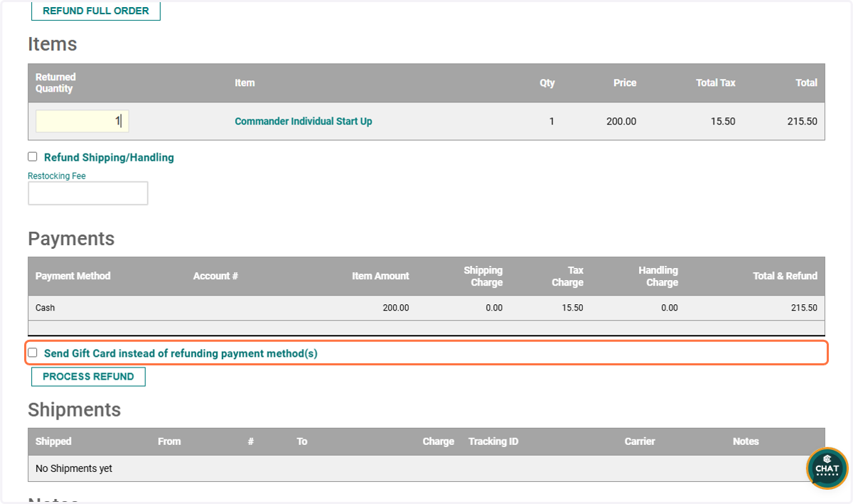Click the Item Amount column header
The image size is (853, 504).
coord(380,276)
